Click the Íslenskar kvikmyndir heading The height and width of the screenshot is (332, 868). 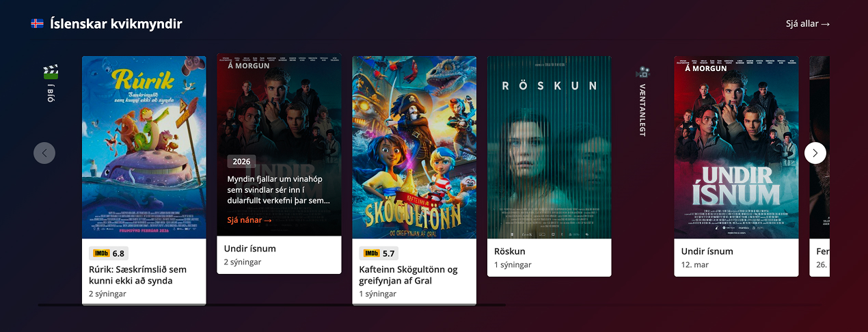(116, 24)
